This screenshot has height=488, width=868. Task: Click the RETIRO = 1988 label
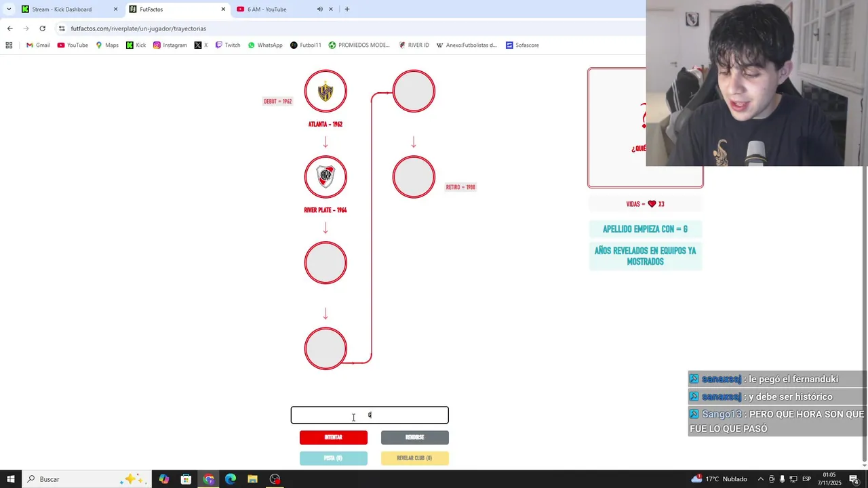tap(460, 187)
